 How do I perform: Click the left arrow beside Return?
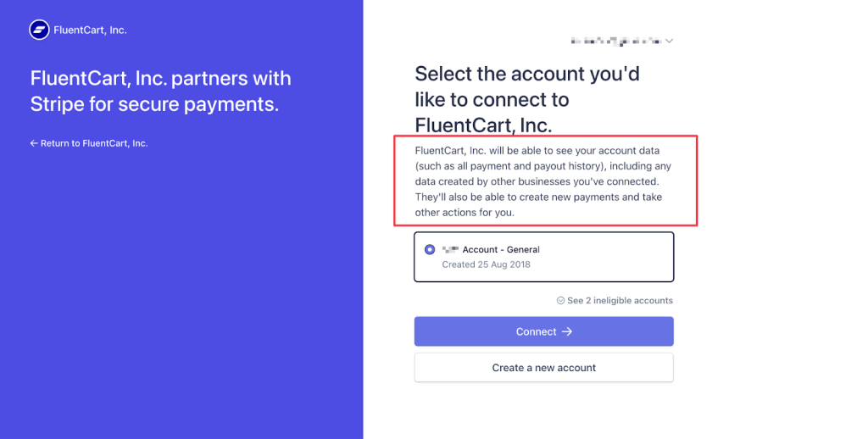point(34,143)
